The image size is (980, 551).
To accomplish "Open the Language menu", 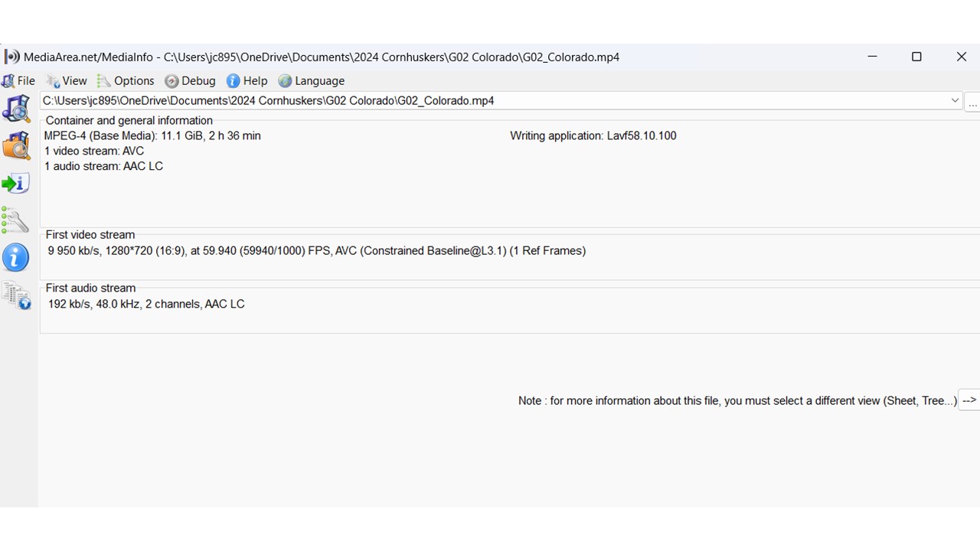I will 311,80.
